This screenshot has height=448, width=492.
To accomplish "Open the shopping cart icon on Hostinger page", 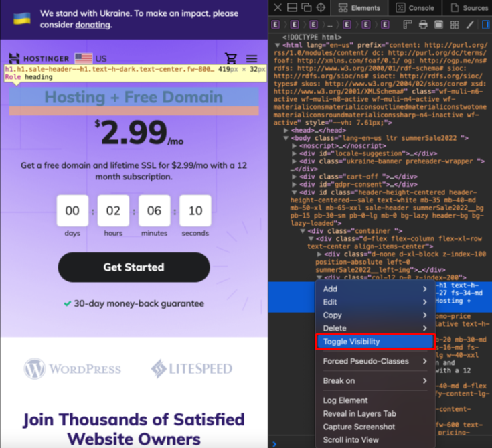I will click(231, 58).
